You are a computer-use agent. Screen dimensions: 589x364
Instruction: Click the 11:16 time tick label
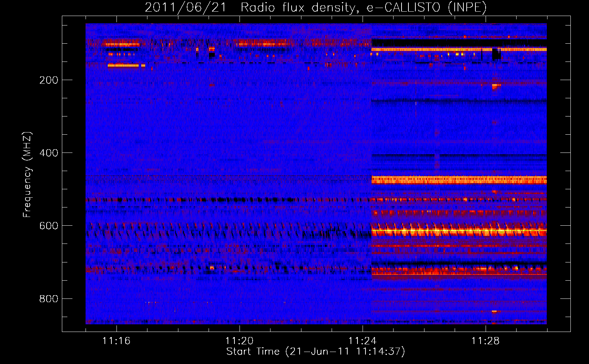116,341
